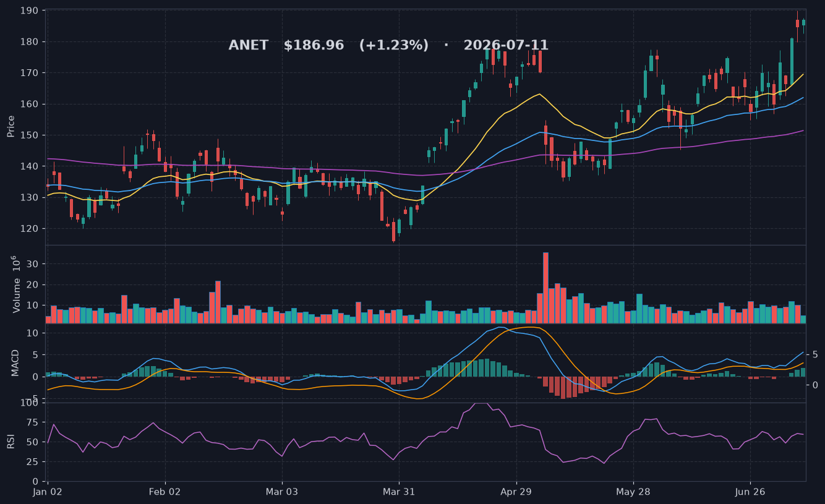The height and width of the screenshot is (504, 825).
Task: Click the Mar 03 date tick label
Action: [282, 492]
